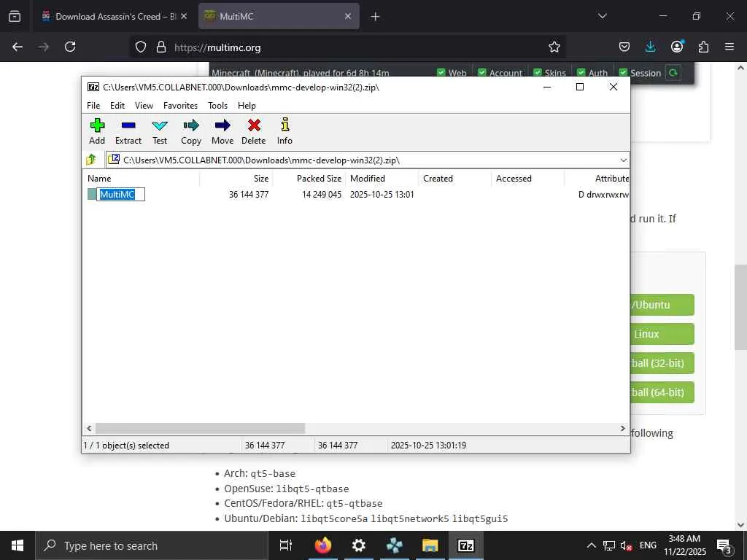Go up one folder level in 7-Zip
This screenshot has width=747, height=560.
[91, 160]
